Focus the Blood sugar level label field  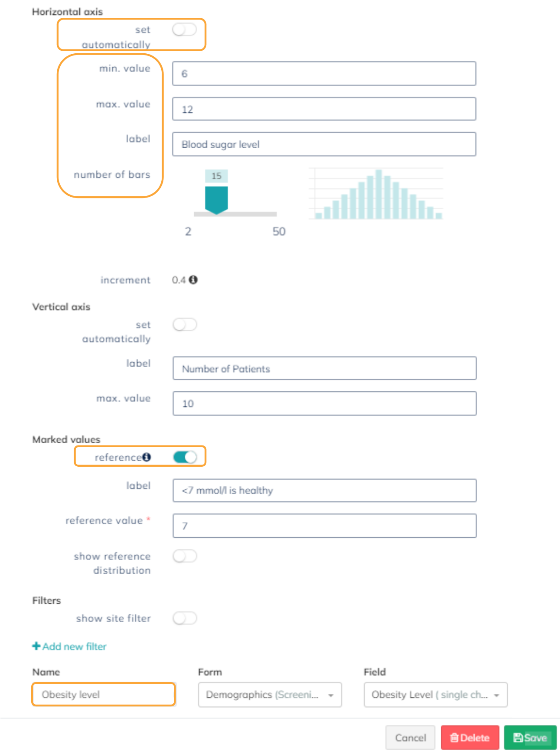point(324,144)
